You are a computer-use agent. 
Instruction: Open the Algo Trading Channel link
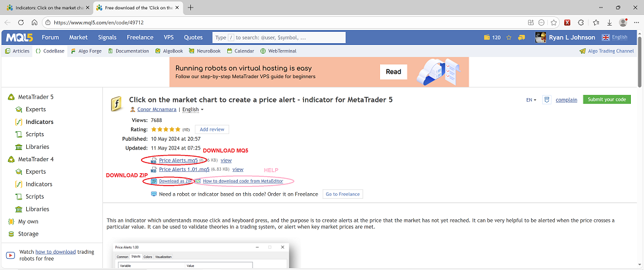coord(607,51)
